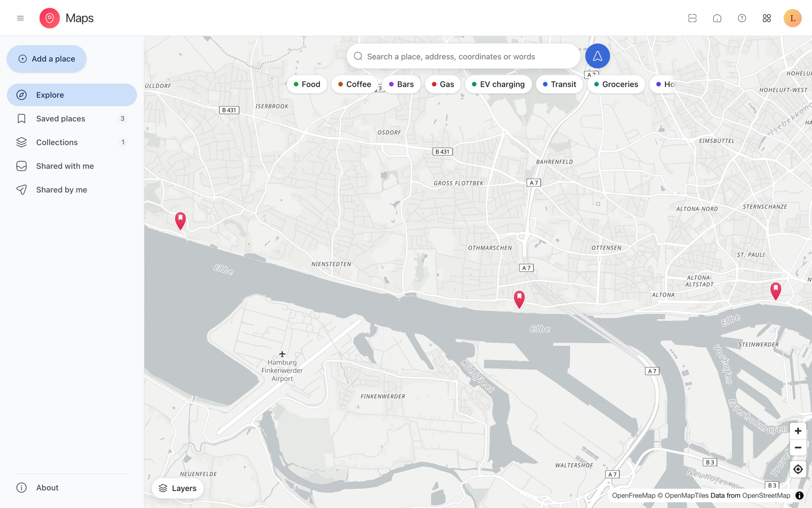Open the hamburger menu
Screen dimensions: 812x508
(x=20, y=18)
